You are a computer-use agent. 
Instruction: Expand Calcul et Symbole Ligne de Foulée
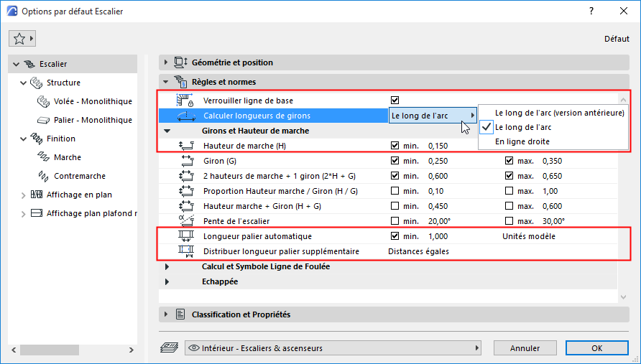(167, 266)
